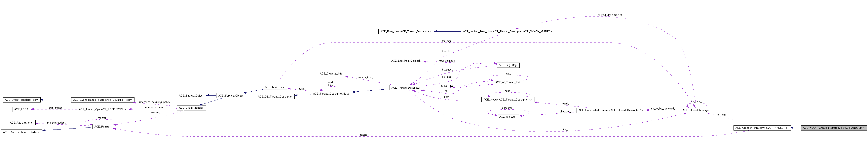Select the ACE_Service_Object node
Image resolution: width=868 pixels, height=146 pixels.
point(231,96)
